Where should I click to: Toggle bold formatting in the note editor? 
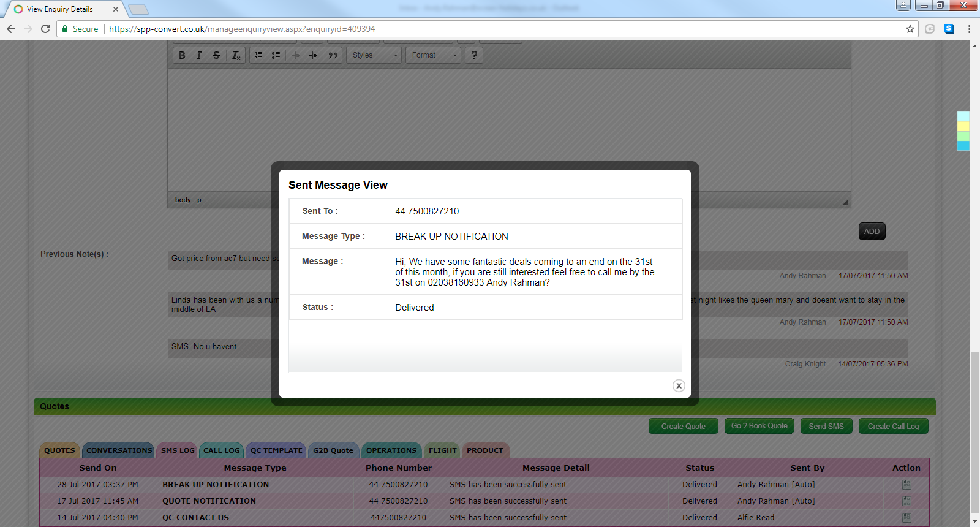(x=182, y=55)
